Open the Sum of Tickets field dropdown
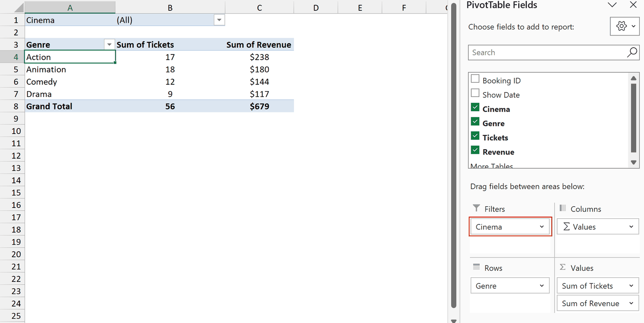644x323 pixels. [x=631, y=286]
